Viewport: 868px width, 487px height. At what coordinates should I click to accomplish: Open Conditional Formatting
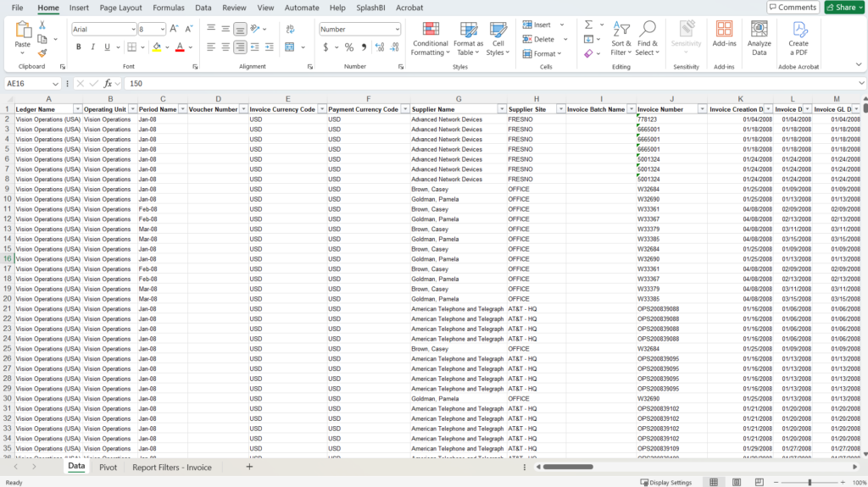(430, 39)
